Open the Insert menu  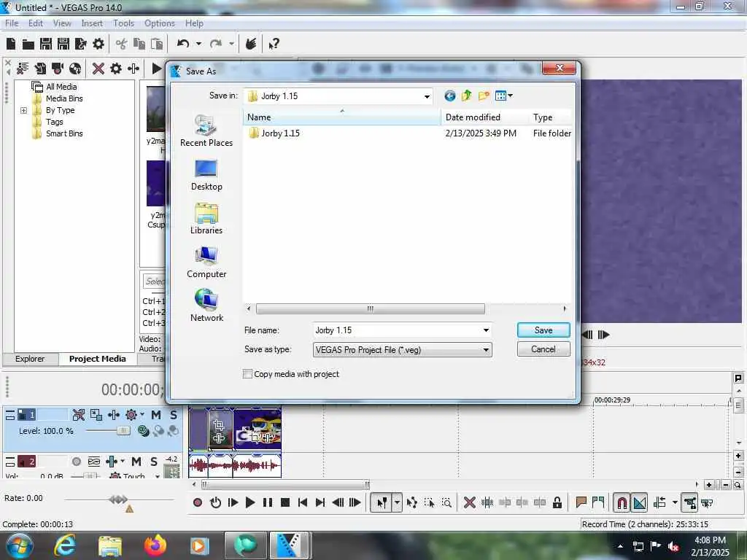(x=92, y=23)
